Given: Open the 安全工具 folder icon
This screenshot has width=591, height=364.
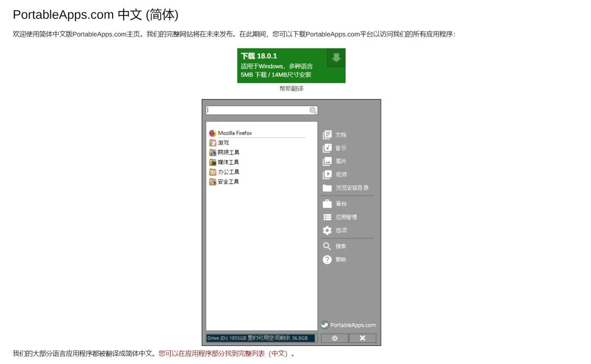Looking at the screenshot, I should pos(212,182).
